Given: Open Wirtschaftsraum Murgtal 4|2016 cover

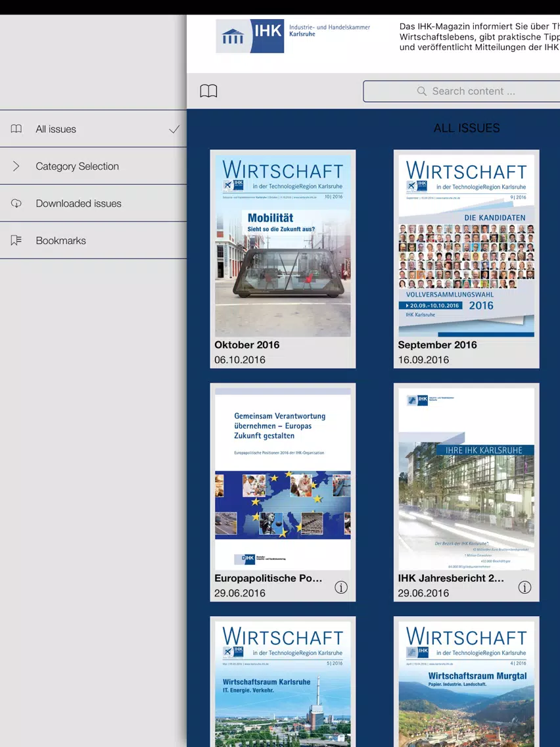Looking at the screenshot, I should (467, 684).
